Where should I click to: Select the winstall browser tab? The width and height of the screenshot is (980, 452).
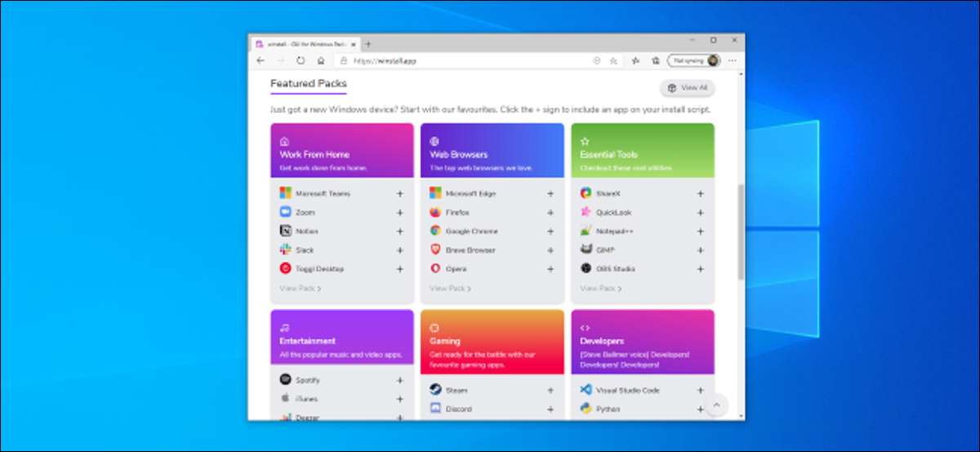[x=307, y=43]
